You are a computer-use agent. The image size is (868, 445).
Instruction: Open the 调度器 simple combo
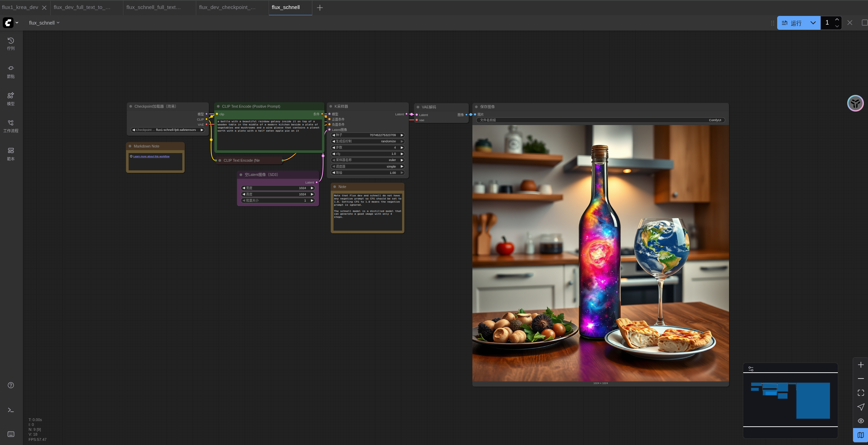point(368,167)
